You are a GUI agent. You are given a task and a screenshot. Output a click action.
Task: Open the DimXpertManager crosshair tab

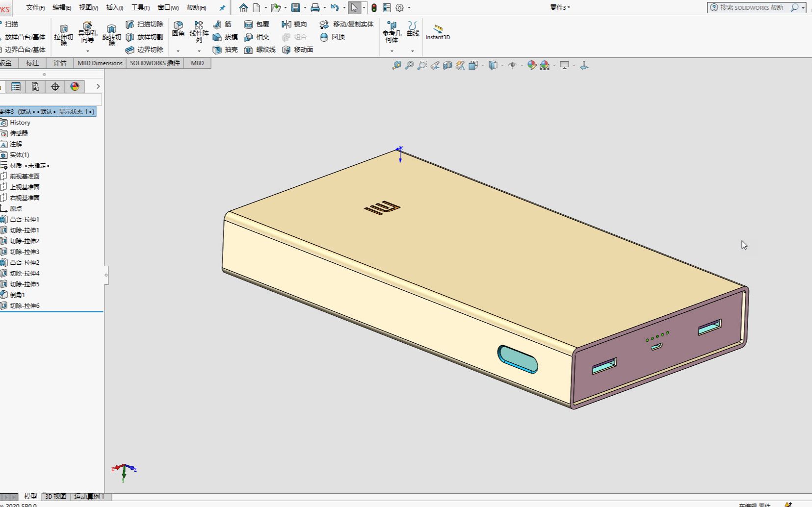(55, 87)
